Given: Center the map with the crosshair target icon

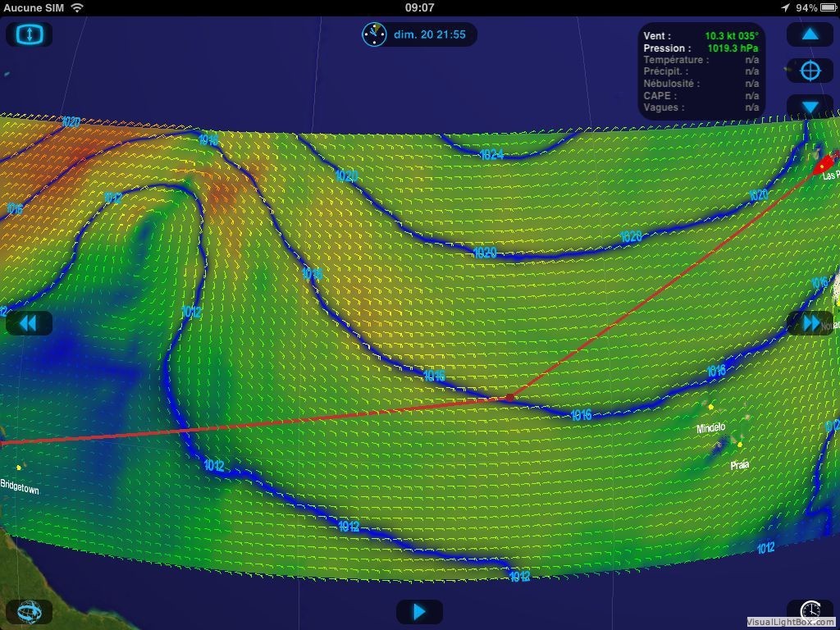Looking at the screenshot, I should pos(810,71).
